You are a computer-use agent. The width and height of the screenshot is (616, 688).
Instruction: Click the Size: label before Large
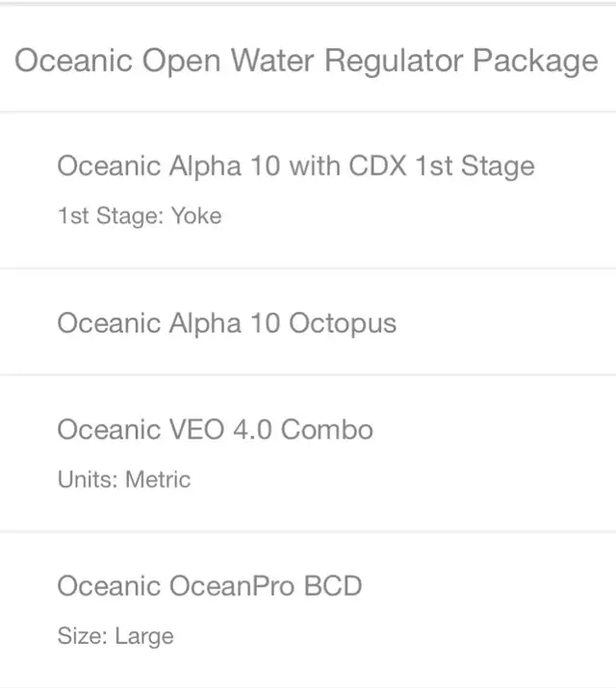pyautogui.click(x=83, y=636)
